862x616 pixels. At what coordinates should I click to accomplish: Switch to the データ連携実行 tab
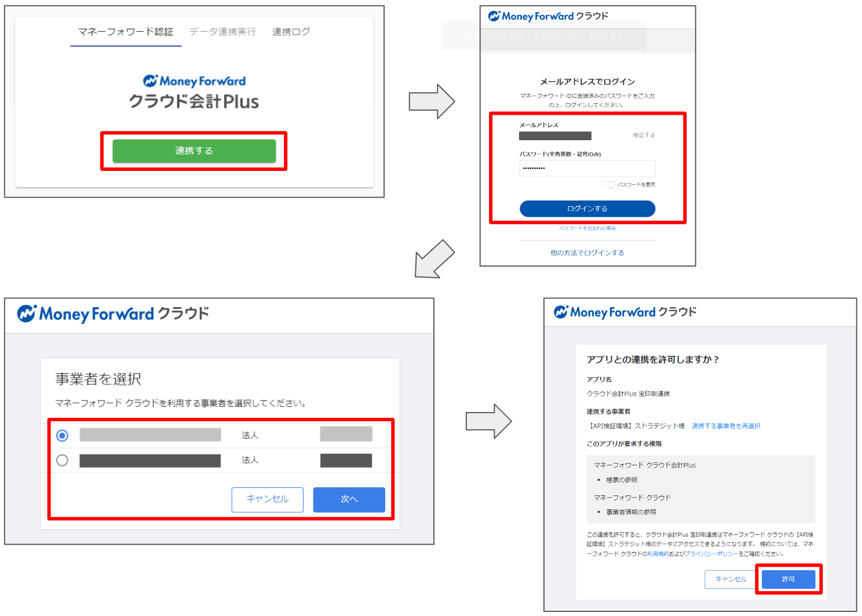222,32
